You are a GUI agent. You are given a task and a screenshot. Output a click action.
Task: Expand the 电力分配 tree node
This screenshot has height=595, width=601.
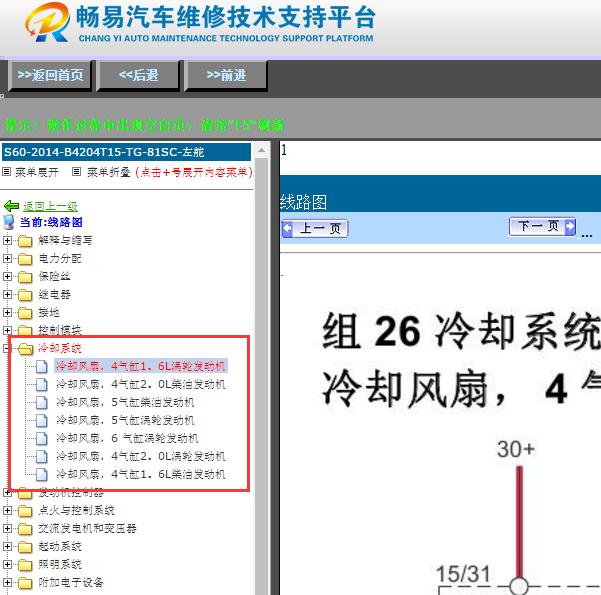click(7, 258)
